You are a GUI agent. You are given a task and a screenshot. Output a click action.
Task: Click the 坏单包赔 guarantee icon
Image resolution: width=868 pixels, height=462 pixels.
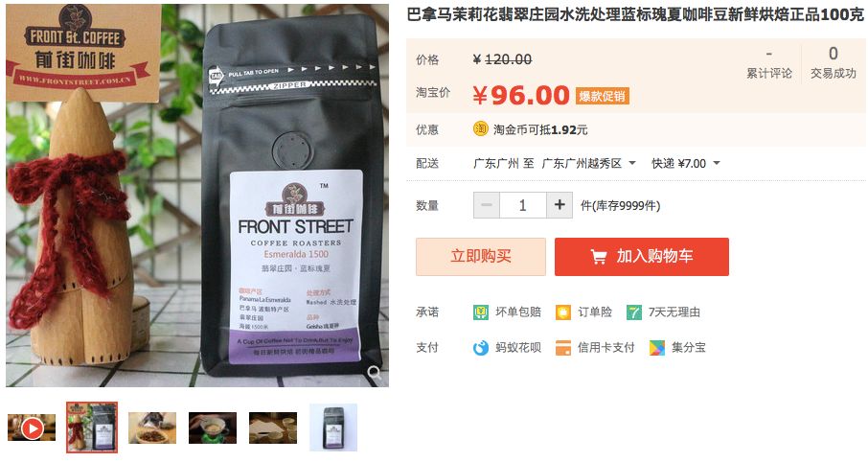click(x=481, y=312)
